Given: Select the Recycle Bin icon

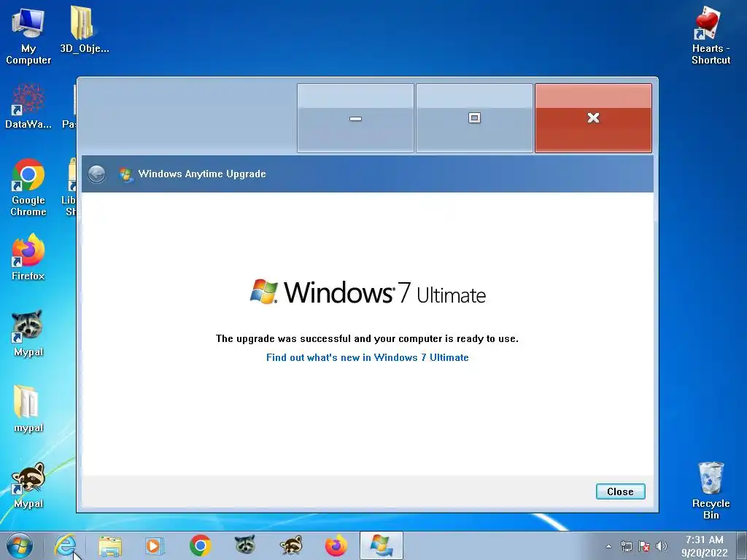Looking at the screenshot, I should [711, 491].
